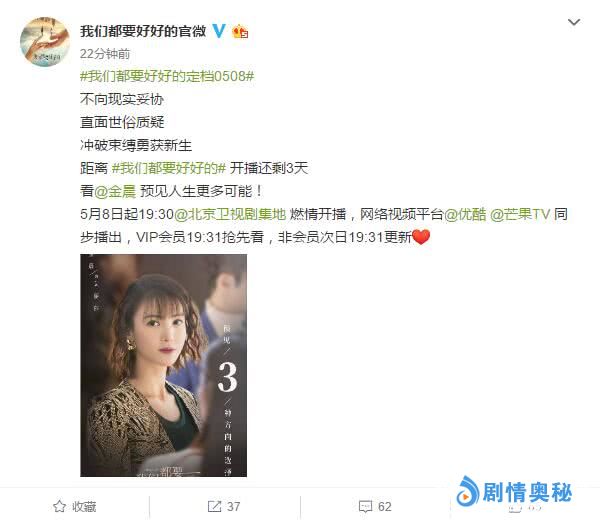Image resolution: width=600 pixels, height=522 pixels.
Task: Open the @优酷 mention
Action: 465,214
